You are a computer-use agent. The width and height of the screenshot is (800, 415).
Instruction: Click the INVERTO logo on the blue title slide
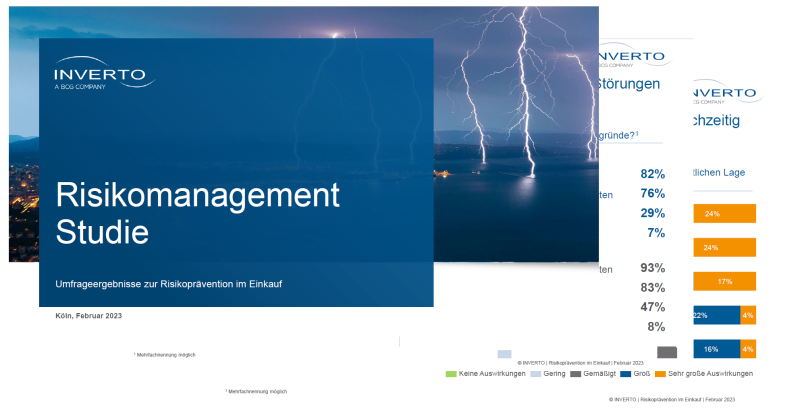(x=105, y=74)
